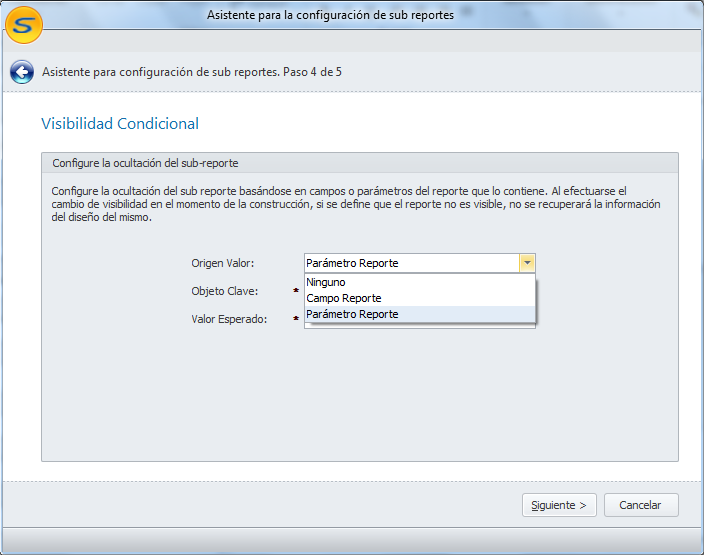The image size is (704, 555).
Task: Click the Origen Valor label
Action: click(223, 263)
